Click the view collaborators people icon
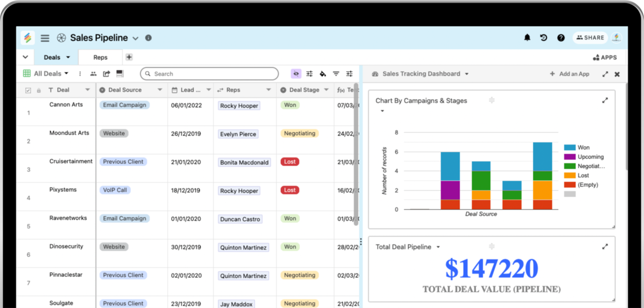This screenshot has height=308, width=644. coord(93,73)
